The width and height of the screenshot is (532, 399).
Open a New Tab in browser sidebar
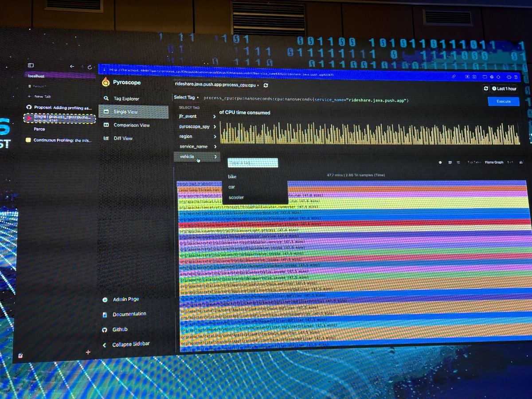coord(39,96)
